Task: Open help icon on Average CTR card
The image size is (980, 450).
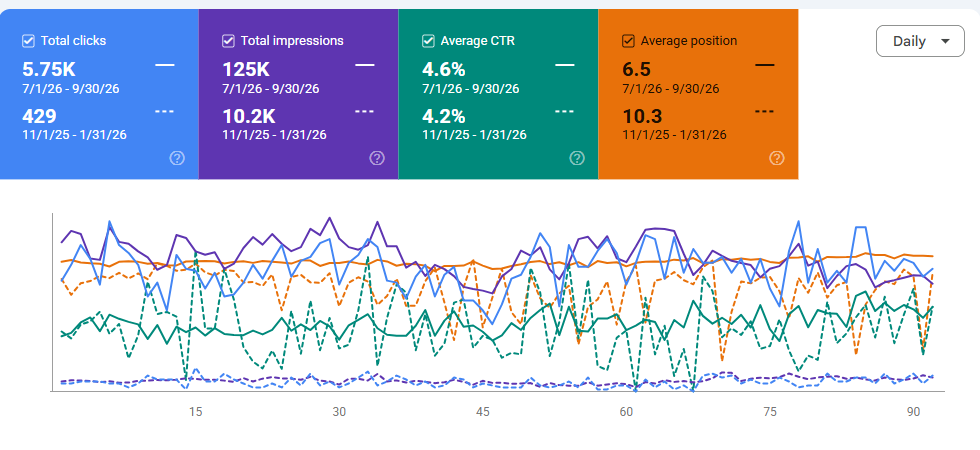Action: click(577, 158)
